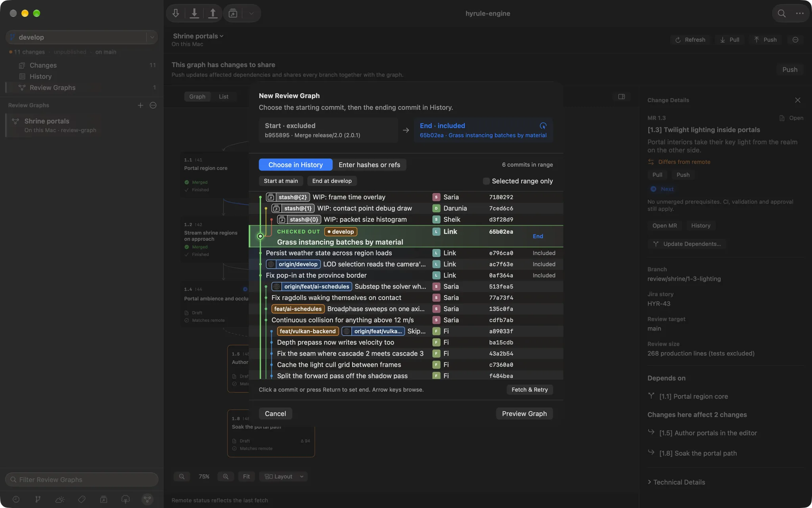Switch to the List view tab
The image size is (812, 508).
[224, 96]
